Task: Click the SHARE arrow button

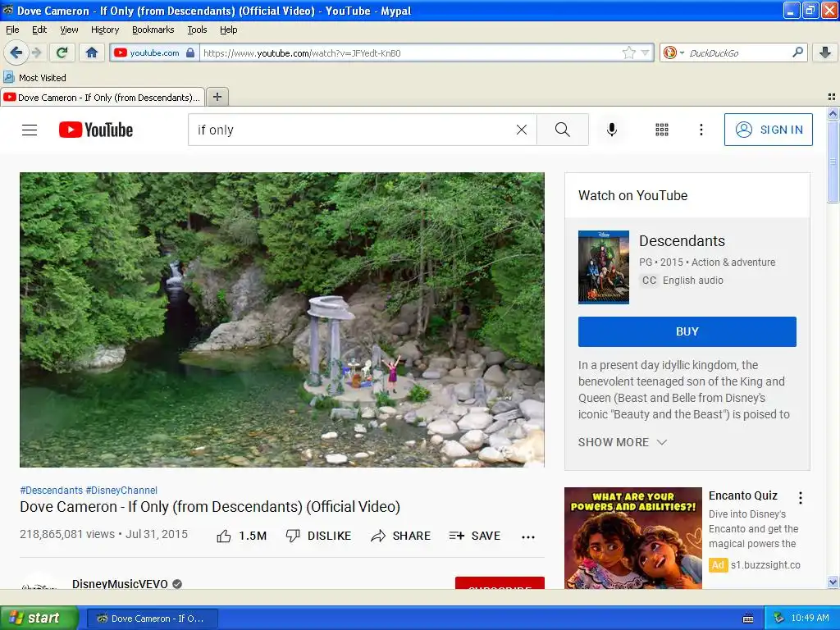Action: (x=400, y=536)
